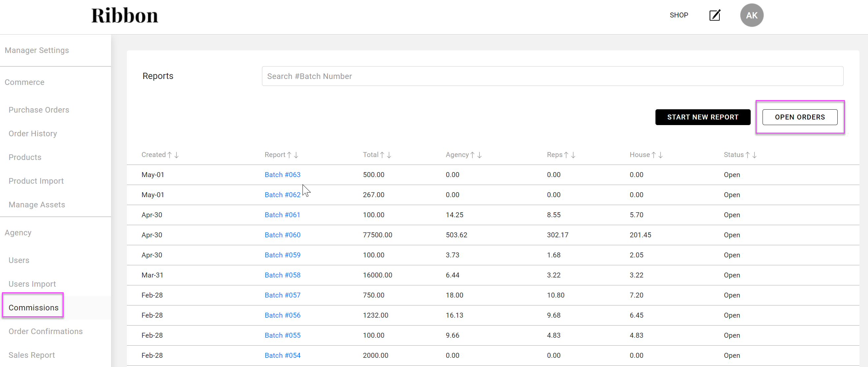Sort Status column descending arrow
The image size is (868, 367).
tap(754, 155)
